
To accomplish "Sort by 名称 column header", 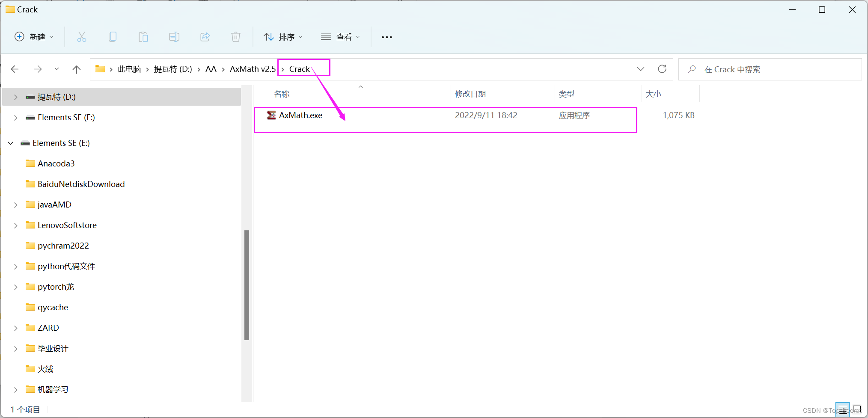I will (282, 94).
